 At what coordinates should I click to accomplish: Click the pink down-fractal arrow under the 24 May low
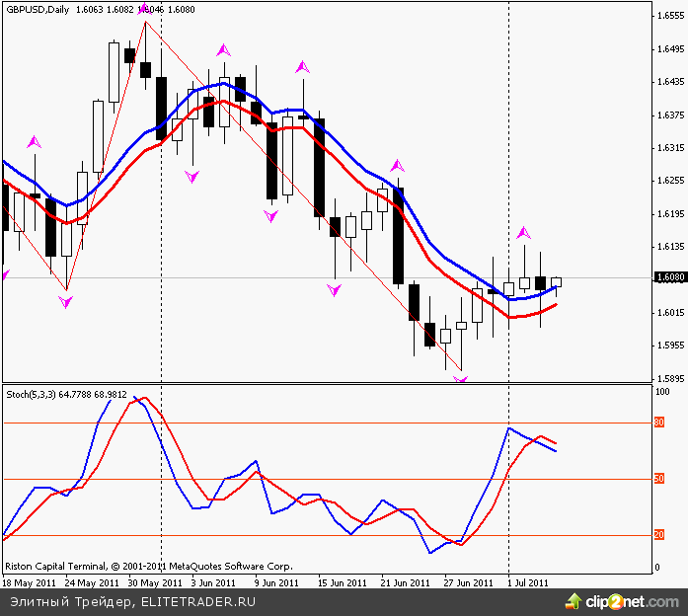(x=65, y=303)
